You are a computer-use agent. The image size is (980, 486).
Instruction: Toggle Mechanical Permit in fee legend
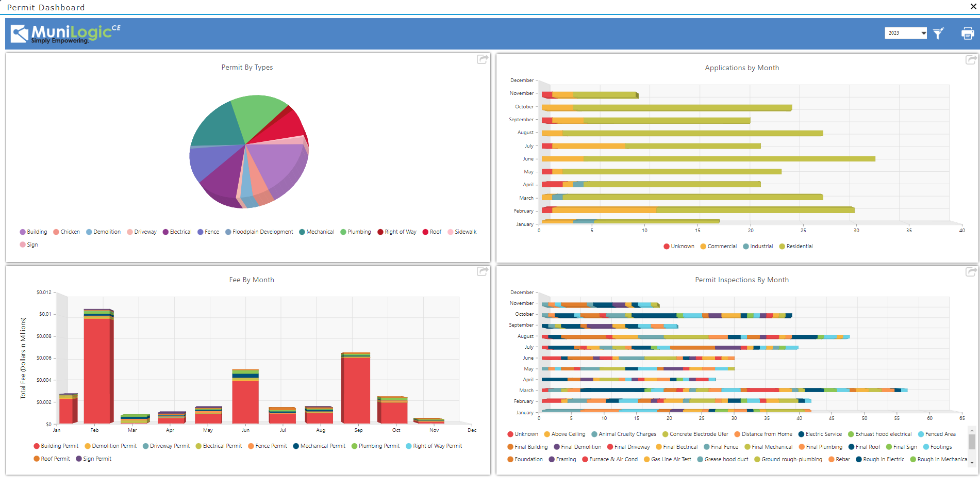pos(319,446)
